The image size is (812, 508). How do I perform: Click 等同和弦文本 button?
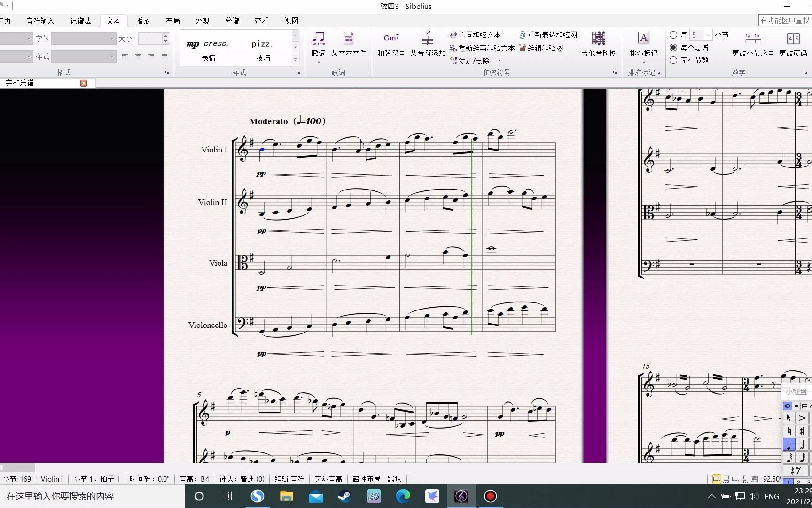point(476,35)
